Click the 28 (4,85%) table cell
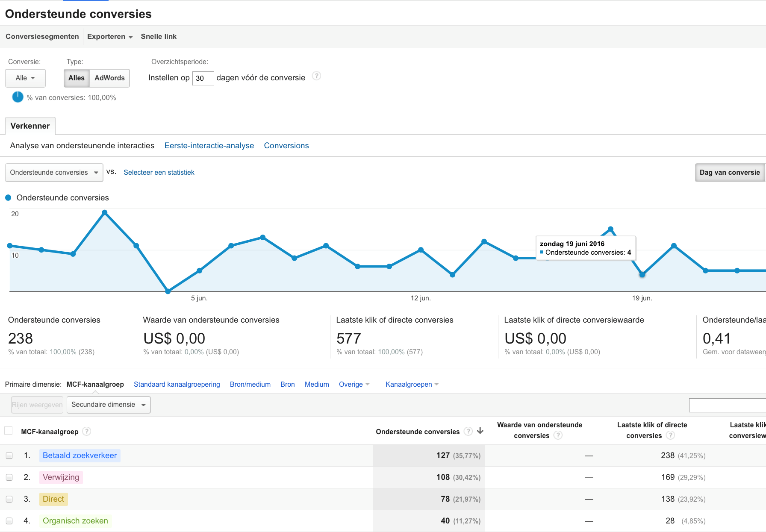 pos(686,521)
